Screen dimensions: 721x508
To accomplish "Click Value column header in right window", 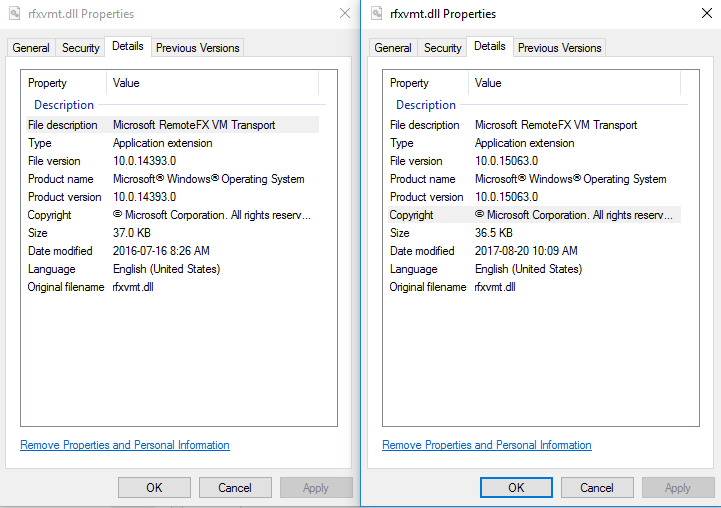I will pos(574,83).
